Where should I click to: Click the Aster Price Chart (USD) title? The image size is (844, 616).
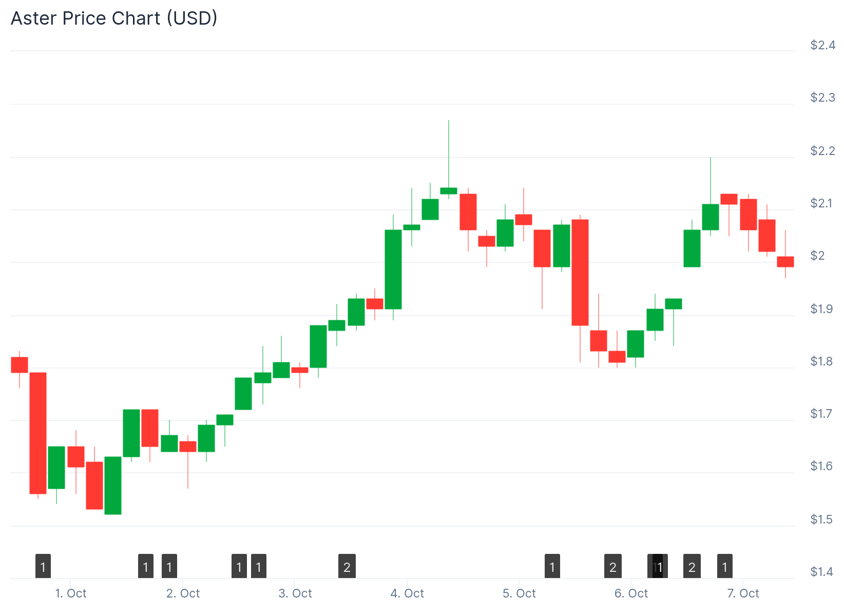[114, 18]
